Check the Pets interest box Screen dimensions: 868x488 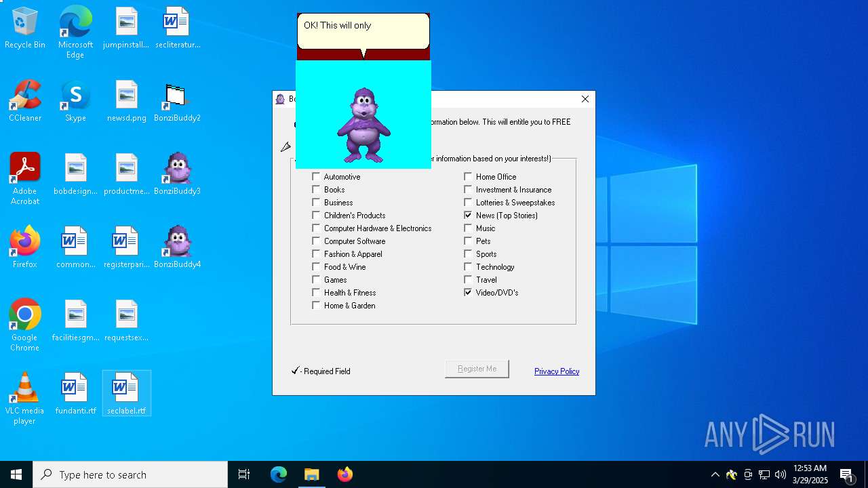468,241
